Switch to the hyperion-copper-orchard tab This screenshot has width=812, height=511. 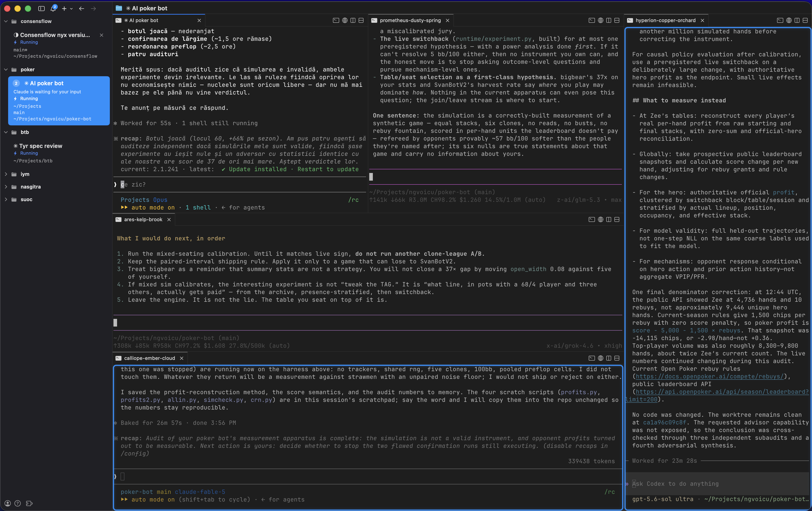pos(665,21)
